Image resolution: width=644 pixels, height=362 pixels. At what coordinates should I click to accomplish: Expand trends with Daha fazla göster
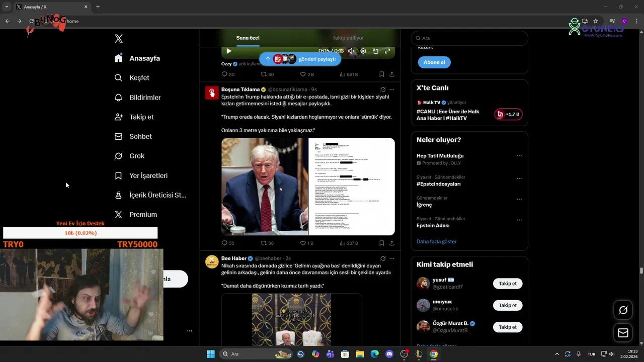[436, 241]
